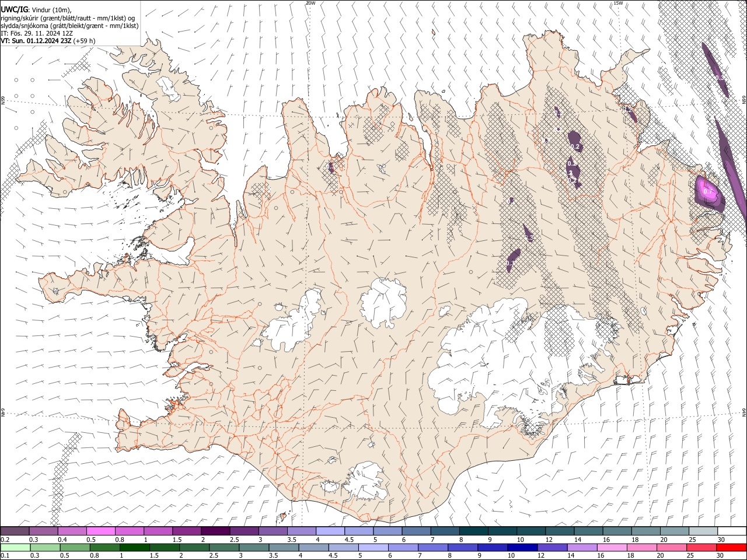Click the '0.1' label of the lower legend
747x560 pixels.
point(5,555)
